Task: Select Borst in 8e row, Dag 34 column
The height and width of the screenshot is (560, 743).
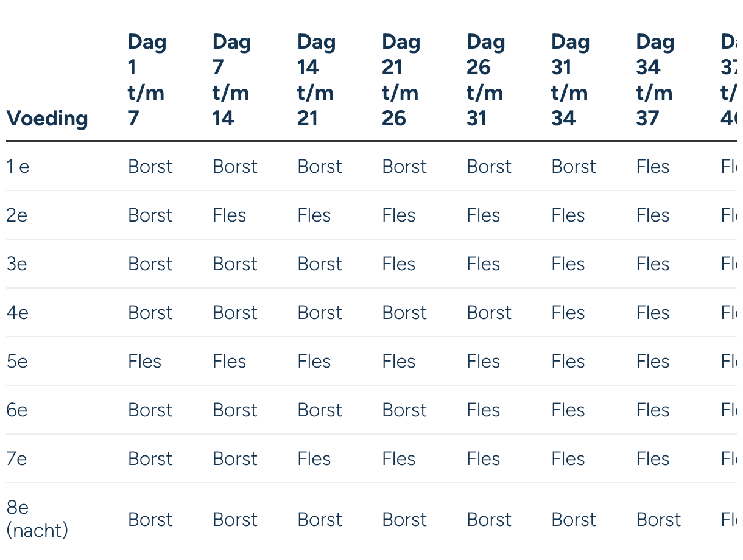Action: point(658,520)
